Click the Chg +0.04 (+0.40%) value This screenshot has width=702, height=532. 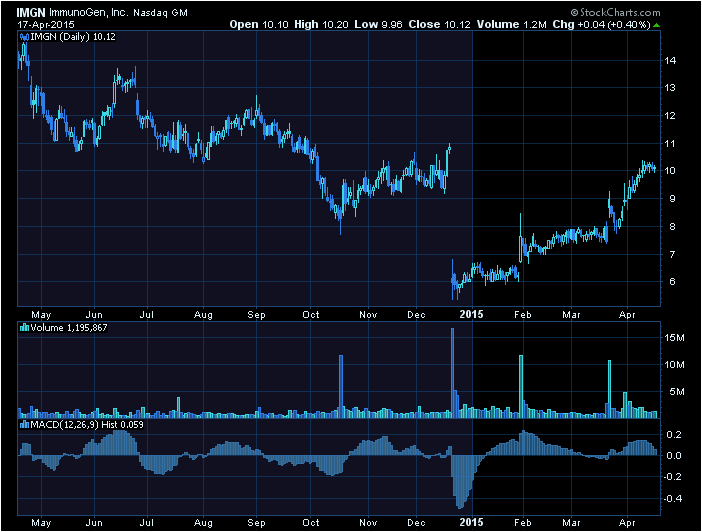601,25
